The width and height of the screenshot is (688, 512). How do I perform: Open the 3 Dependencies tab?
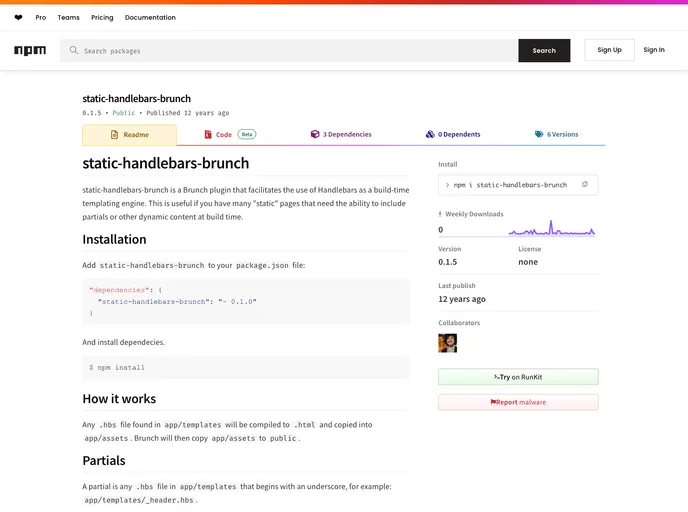[x=341, y=134]
